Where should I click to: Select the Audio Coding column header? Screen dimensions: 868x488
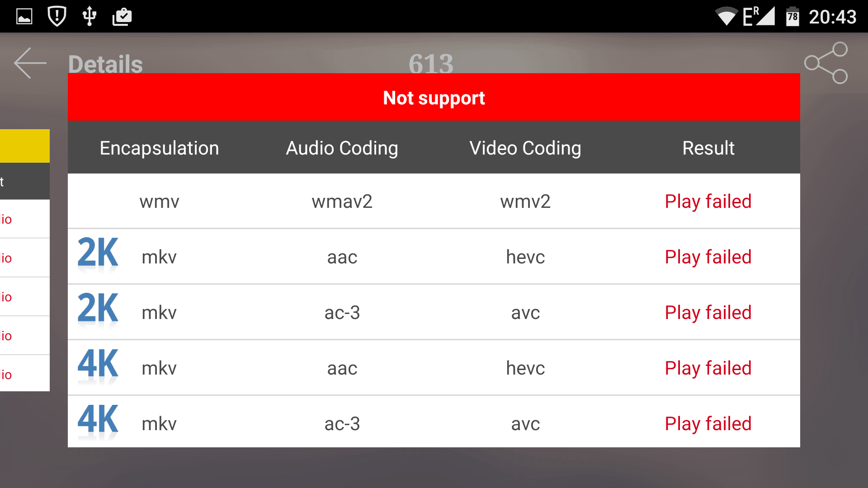tap(342, 148)
